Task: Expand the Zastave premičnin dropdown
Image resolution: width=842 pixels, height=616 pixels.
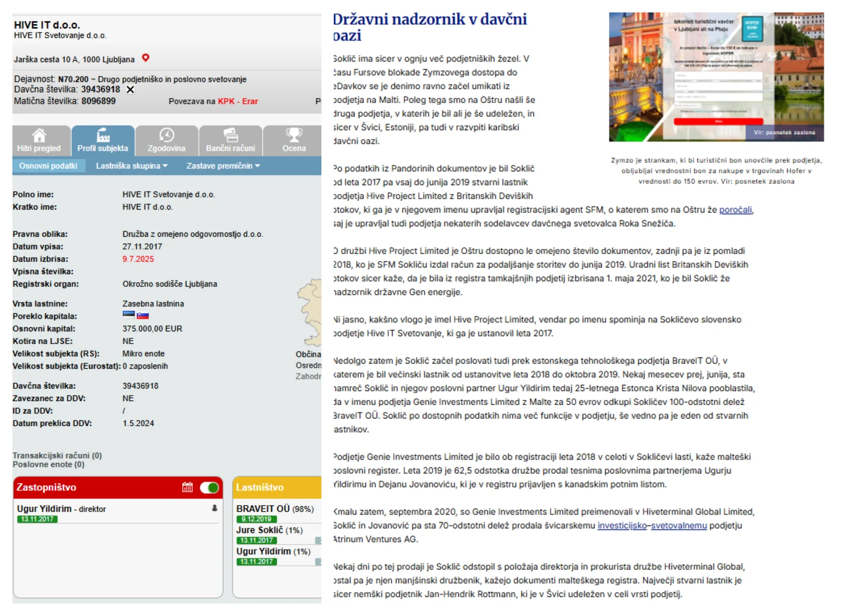Action: click(223, 166)
